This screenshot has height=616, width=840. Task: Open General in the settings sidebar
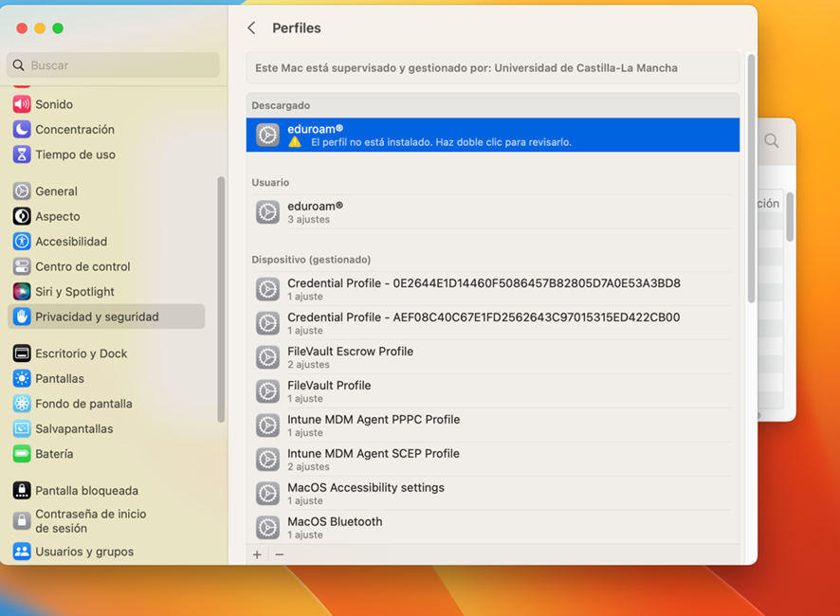tap(56, 191)
